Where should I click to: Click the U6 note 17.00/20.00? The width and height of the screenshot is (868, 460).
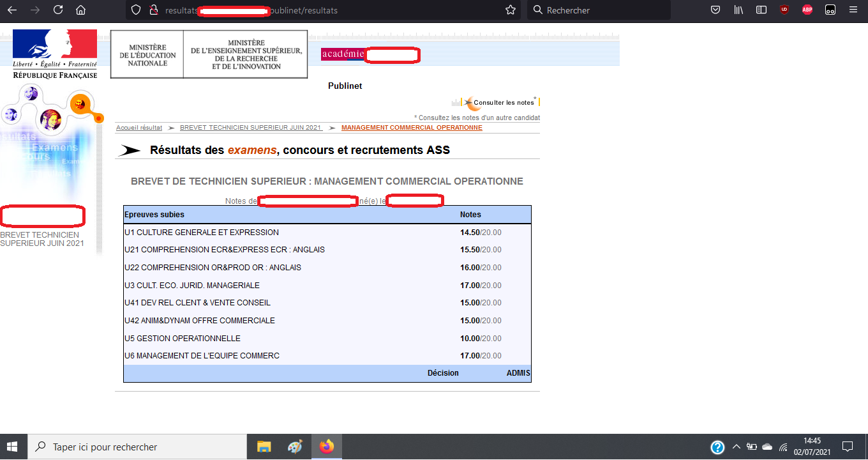[x=481, y=356]
